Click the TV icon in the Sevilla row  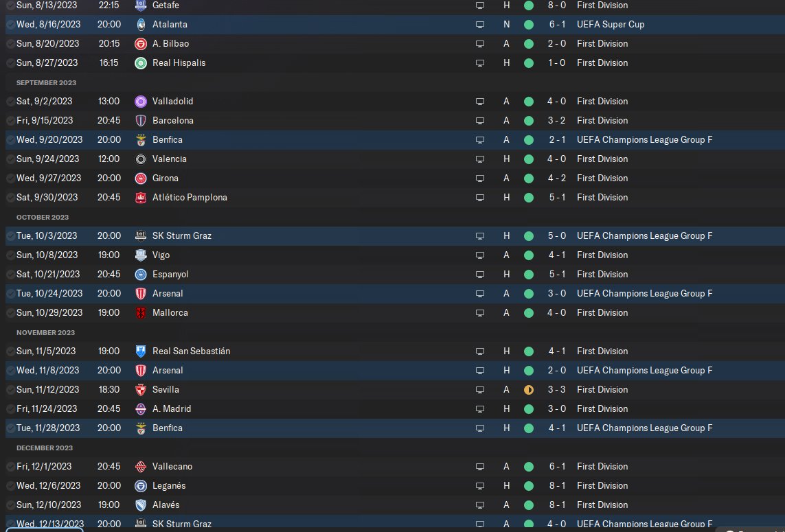click(480, 389)
